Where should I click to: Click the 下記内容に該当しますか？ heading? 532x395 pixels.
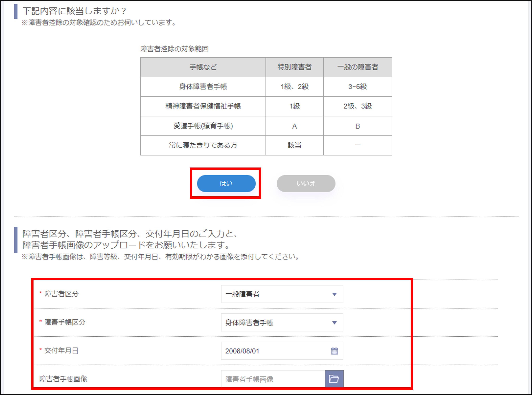74,11
